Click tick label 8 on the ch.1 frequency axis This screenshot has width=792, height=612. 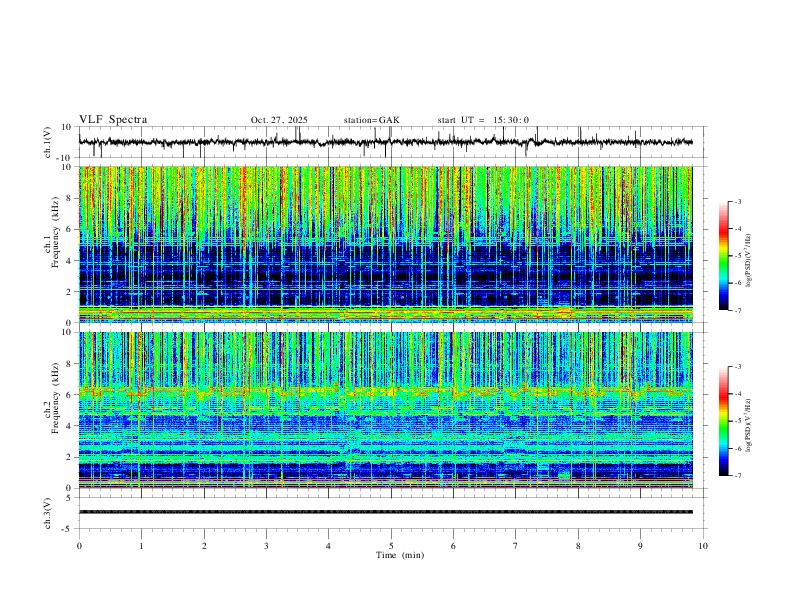pos(69,198)
